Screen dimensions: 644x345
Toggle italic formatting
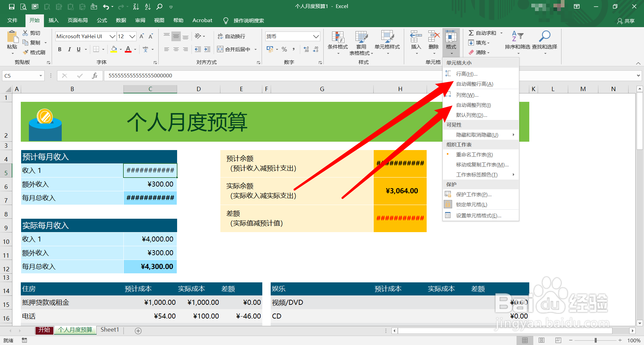[69, 49]
